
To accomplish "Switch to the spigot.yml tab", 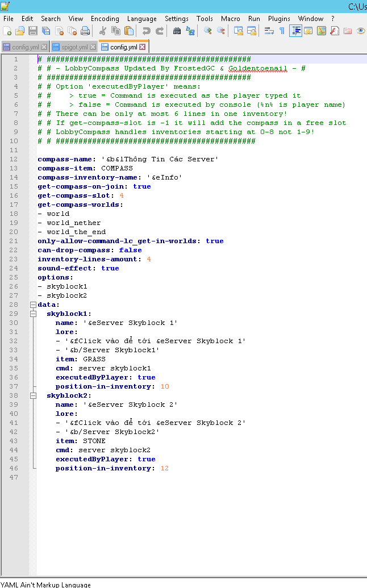I will click(74, 47).
